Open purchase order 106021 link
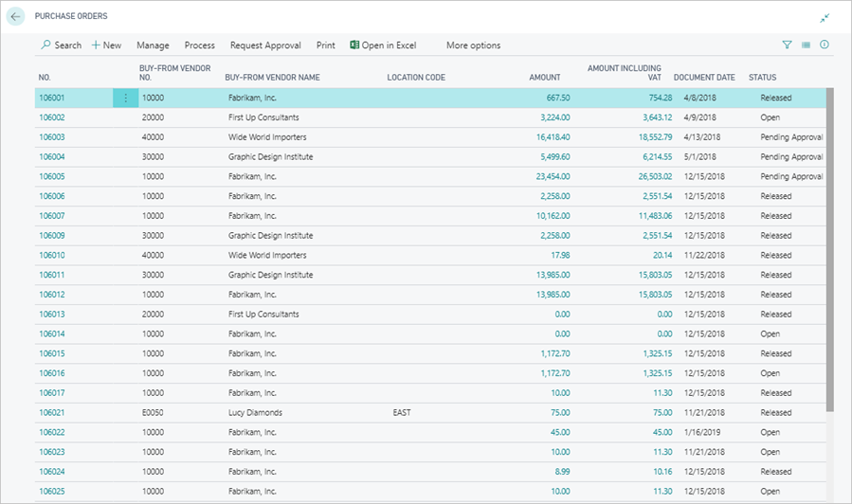 [52, 413]
